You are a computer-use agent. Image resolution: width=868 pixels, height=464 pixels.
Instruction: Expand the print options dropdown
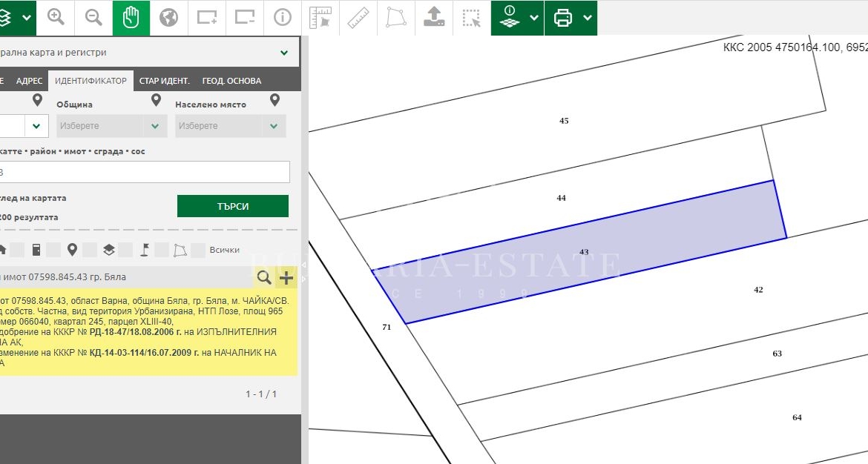click(x=588, y=17)
